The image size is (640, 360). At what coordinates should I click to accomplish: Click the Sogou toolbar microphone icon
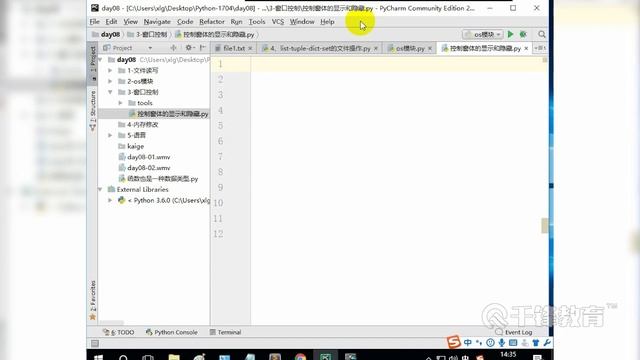coord(502,343)
